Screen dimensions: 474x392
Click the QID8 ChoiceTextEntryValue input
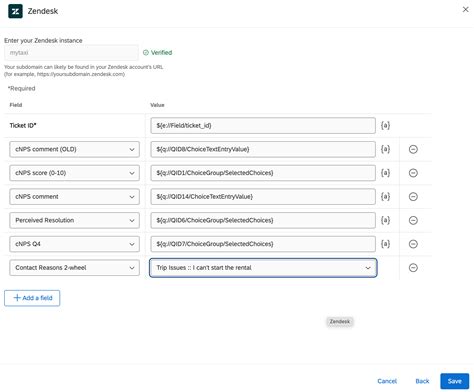263,149
